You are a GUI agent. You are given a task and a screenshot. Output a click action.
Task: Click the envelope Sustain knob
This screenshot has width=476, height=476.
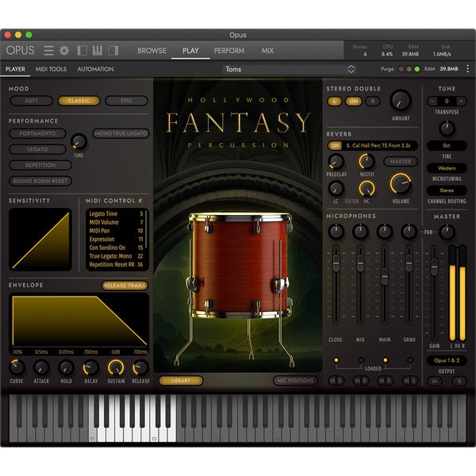pos(116,367)
